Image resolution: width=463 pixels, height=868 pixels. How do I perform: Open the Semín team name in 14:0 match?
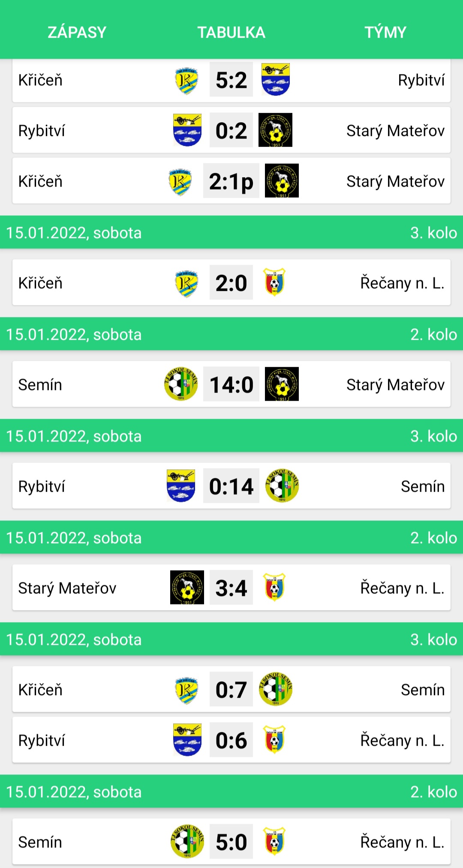40,384
